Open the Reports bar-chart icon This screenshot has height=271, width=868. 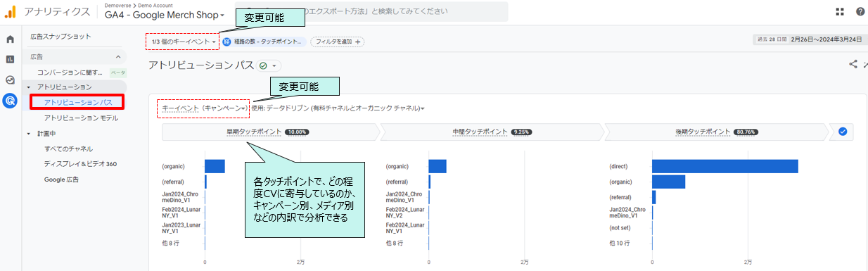click(10, 59)
